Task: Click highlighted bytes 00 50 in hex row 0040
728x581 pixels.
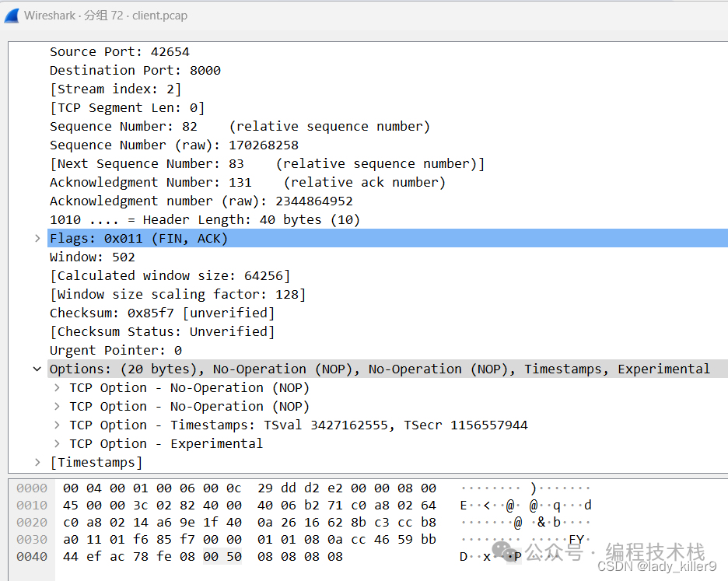Action: pyautogui.click(x=222, y=557)
